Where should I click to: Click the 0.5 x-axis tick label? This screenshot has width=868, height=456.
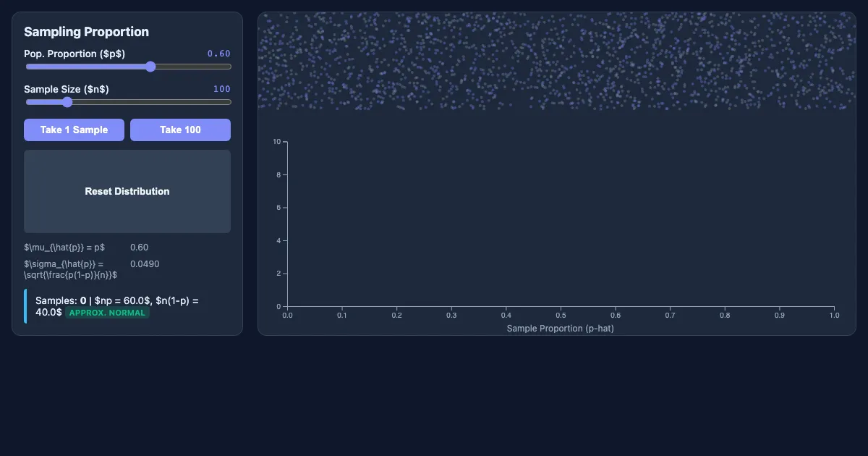click(x=561, y=316)
